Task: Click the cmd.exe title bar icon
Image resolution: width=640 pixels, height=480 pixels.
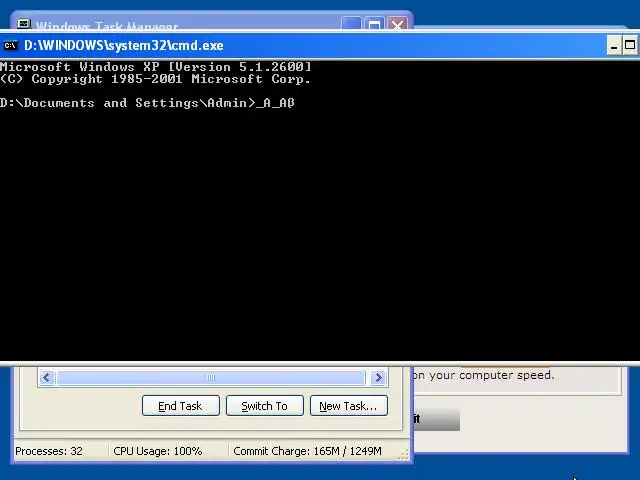Action: [x=10, y=45]
